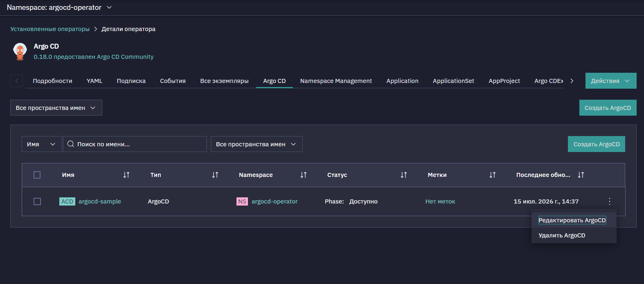This screenshot has height=284, width=644.
Task: Click the Имя column header
Action: (68, 175)
